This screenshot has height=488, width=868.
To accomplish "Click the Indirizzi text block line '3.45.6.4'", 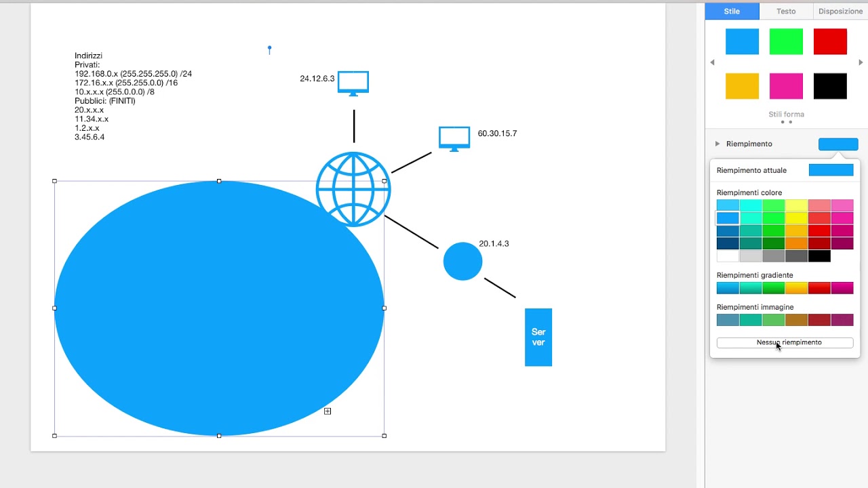I will click(x=90, y=137).
